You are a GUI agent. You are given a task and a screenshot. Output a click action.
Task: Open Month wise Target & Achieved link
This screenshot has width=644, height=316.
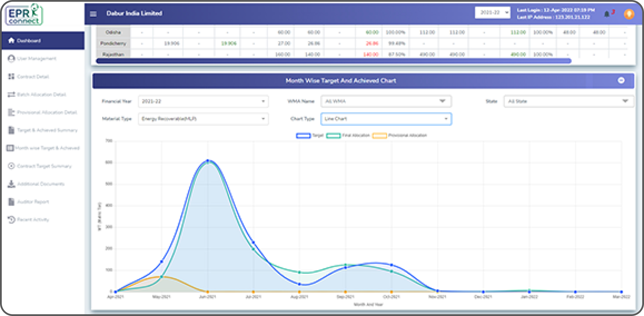point(43,148)
